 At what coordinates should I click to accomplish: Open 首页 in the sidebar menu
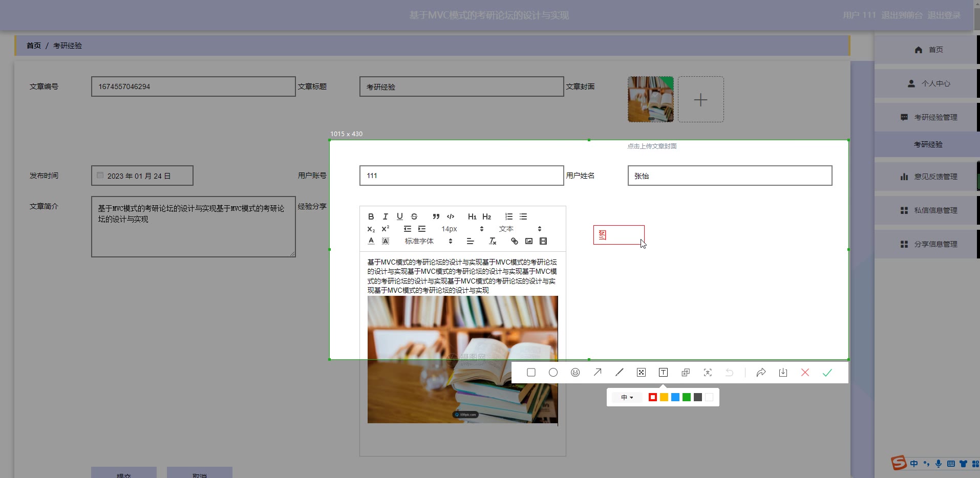[x=927, y=50]
